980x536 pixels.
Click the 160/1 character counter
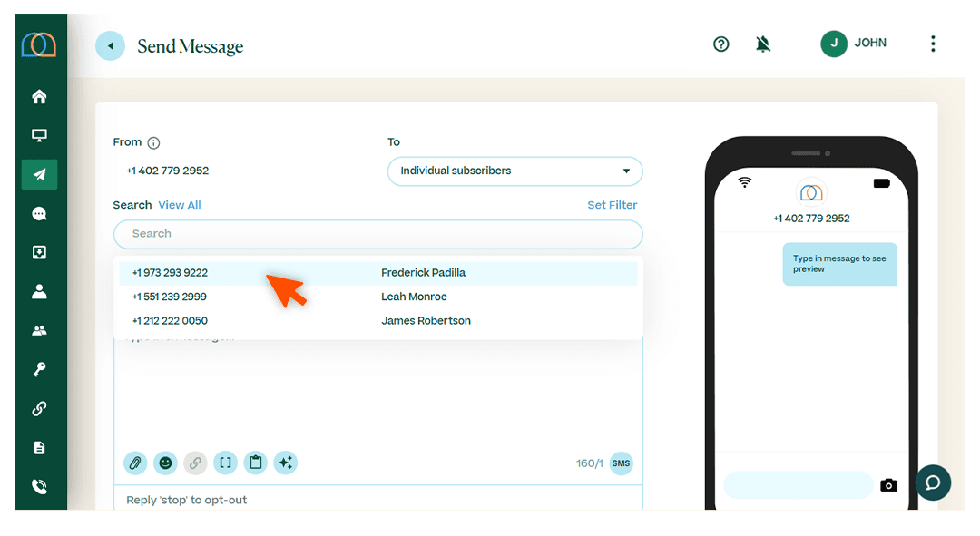tap(590, 463)
